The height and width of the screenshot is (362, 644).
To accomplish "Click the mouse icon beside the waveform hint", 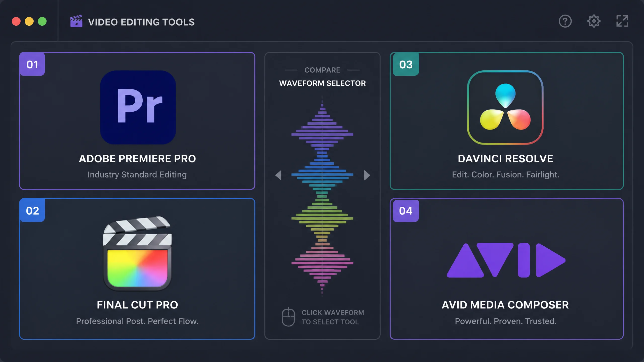I will pos(288,317).
